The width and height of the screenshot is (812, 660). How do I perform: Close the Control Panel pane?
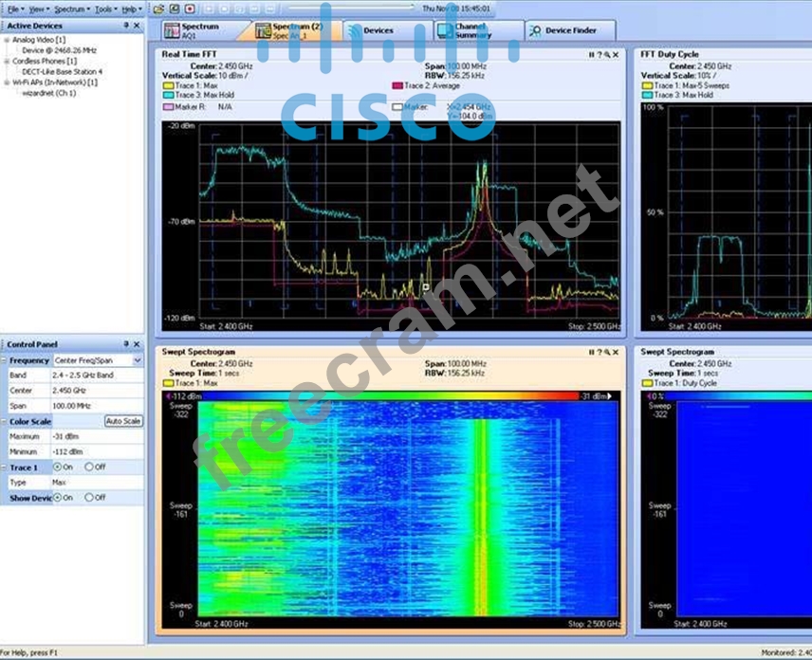click(x=137, y=344)
